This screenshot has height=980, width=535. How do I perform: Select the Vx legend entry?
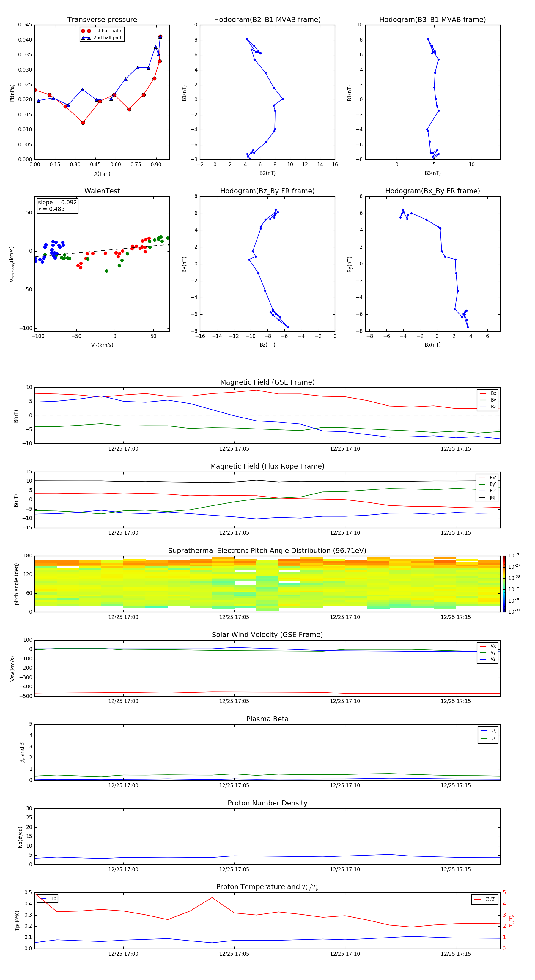click(488, 646)
